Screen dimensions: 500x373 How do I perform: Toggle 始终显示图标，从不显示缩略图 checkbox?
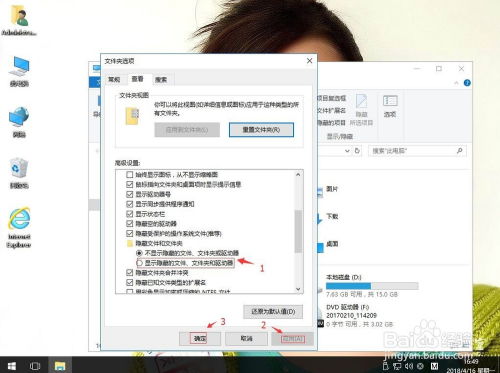[130, 175]
